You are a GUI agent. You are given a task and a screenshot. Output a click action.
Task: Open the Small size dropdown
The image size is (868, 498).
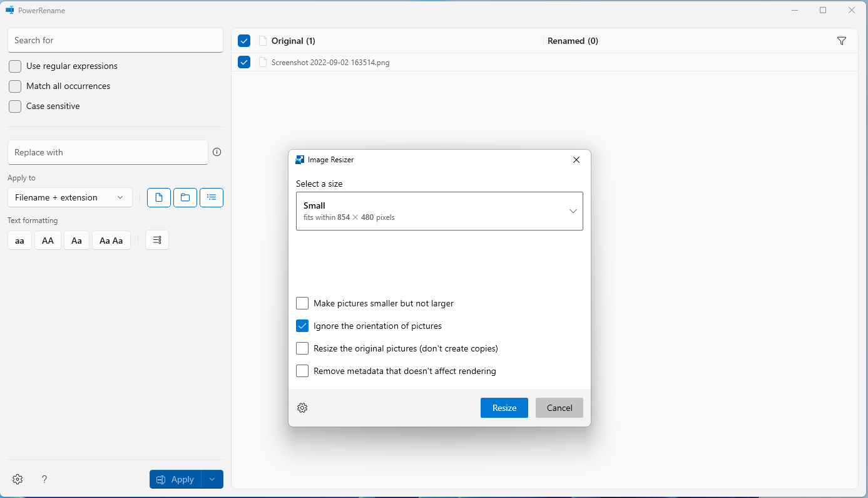pyautogui.click(x=439, y=211)
